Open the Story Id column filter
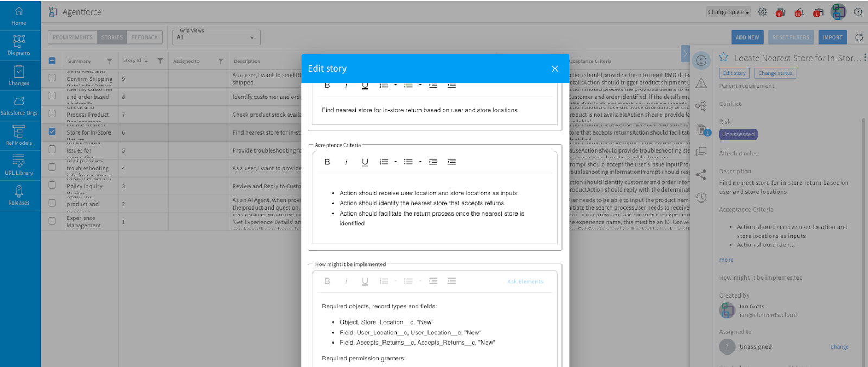The width and height of the screenshot is (868, 367). pos(160,61)
